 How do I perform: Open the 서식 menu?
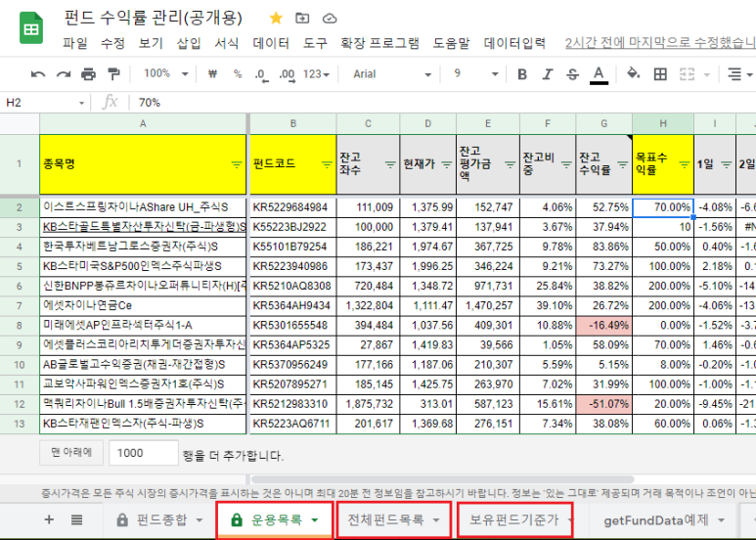227,43
